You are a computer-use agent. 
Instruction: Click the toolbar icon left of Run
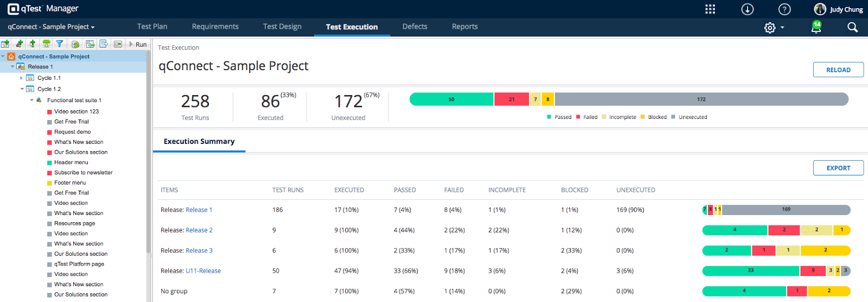[x=118, y=44]
